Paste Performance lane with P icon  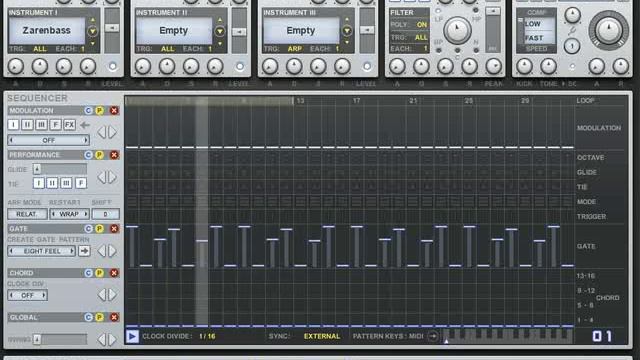point(99,155)
